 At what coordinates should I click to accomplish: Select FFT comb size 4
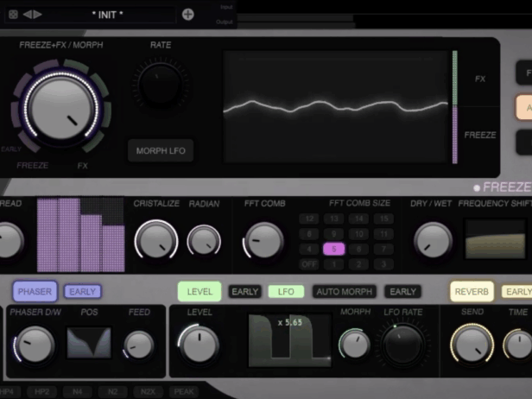point(309,249)
